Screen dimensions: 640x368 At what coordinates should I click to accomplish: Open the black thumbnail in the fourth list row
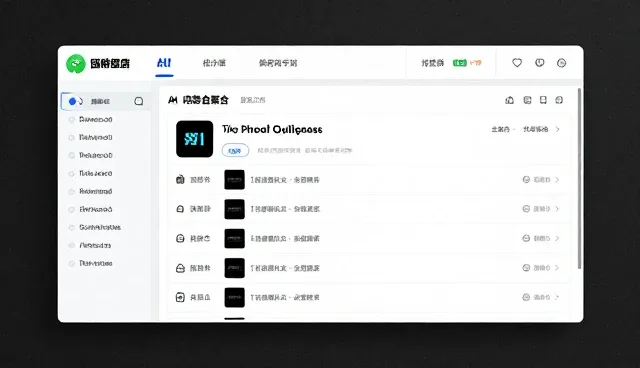[234, 268]
